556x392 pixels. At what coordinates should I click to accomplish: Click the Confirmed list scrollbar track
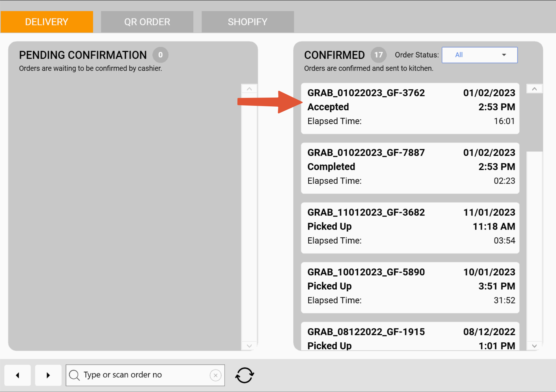(x=534, y=247)
